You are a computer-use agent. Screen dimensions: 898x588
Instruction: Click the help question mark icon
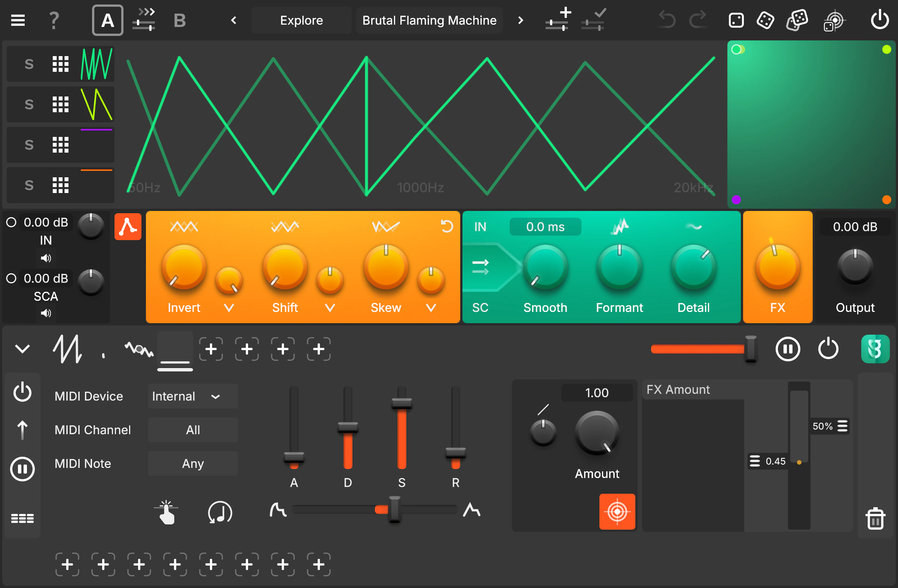click(x=54, y=19)
